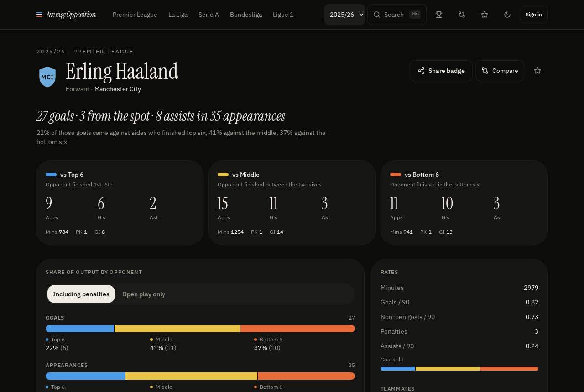The image size is (584, 392).
Task: Click the Compare button next to Share badge
Action: tap(500, 71)
